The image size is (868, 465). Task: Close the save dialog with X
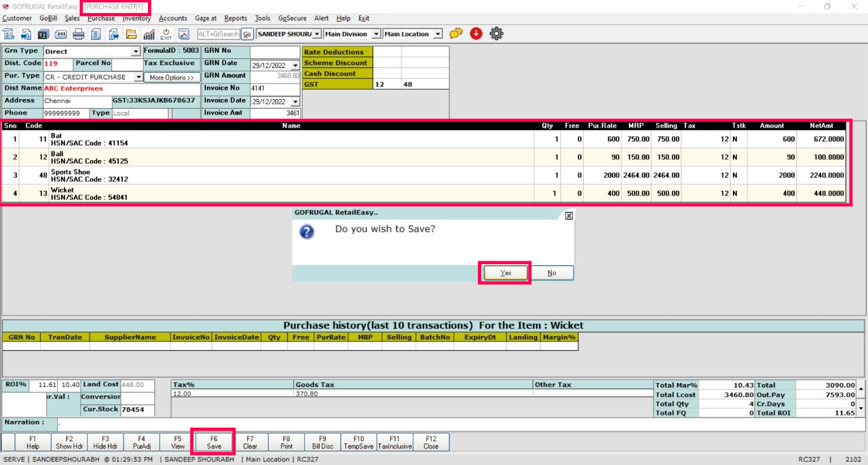[569, 215]
